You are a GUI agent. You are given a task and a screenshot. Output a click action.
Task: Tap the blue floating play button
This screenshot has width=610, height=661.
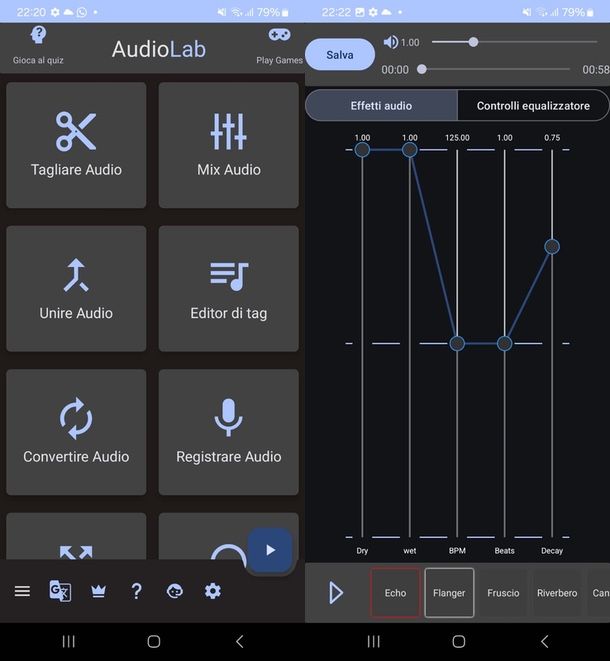(x=270, y=550)
